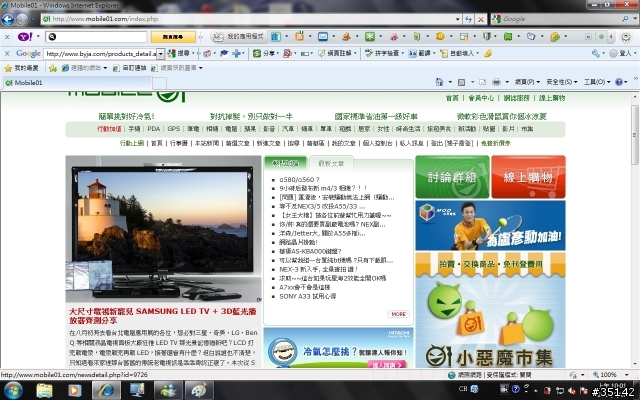Click the GPS category in navigation
Screen dimensions: 640x400
tap(173, 129)
